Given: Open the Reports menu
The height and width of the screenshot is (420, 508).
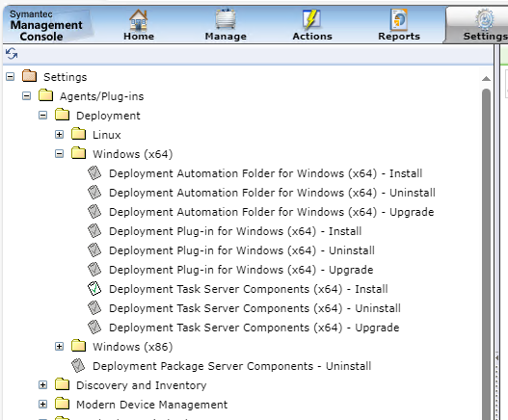Looking at the screenshot, I should click(x=399, y=25).
